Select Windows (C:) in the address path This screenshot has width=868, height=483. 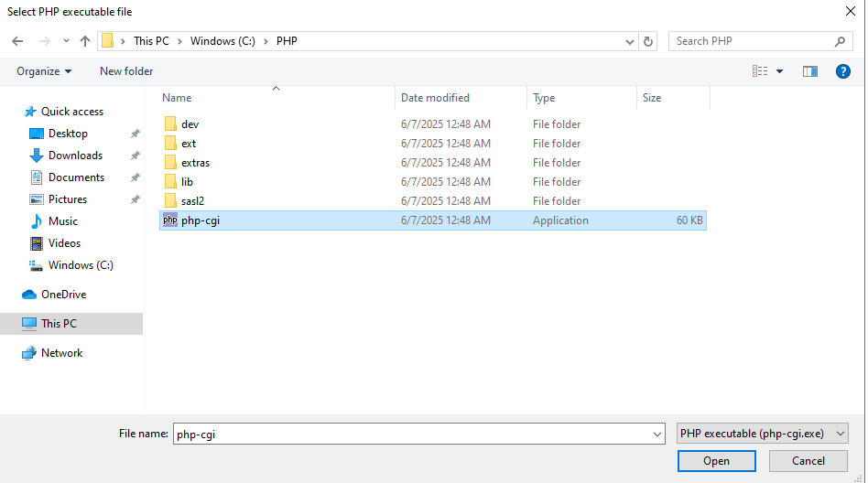point(222,41)
